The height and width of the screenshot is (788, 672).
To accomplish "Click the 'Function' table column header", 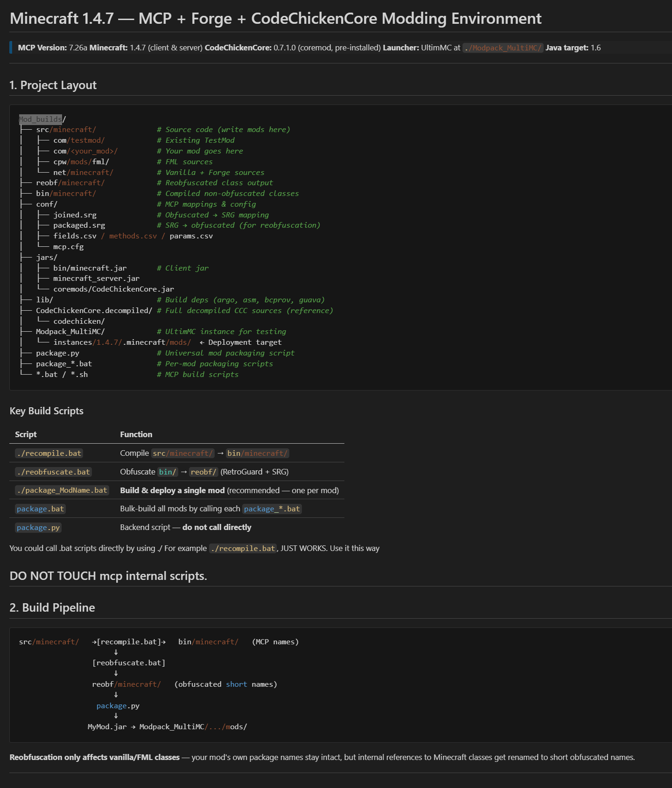I will click(136, 434).
